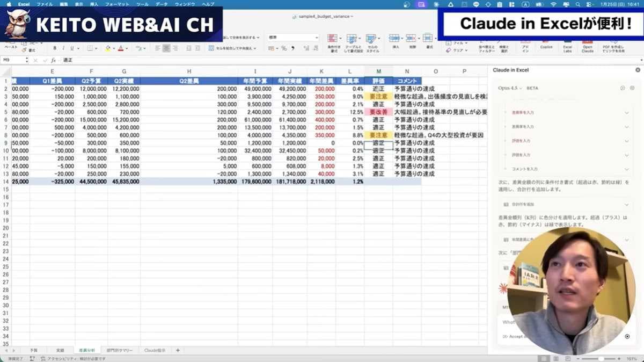Screen dimensions: 644x362
Task: Open Conditional Formatting icon
Action: point(333,41)
